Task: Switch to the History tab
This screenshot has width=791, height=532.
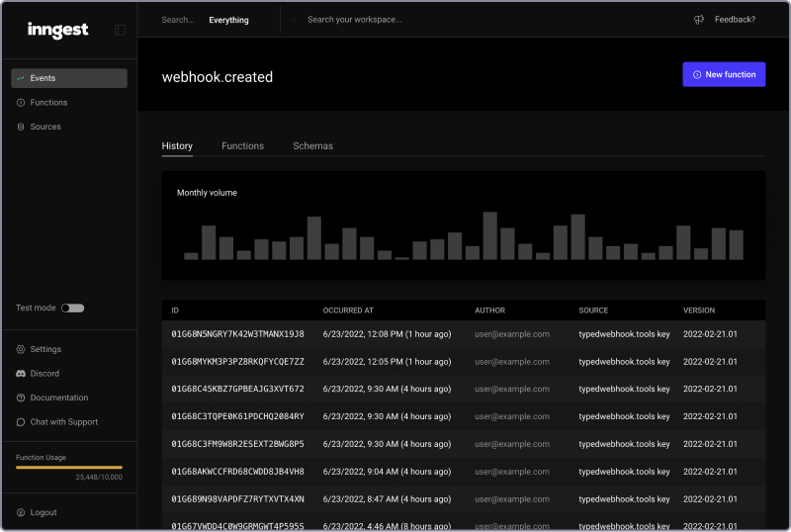Action: (177, 146)
